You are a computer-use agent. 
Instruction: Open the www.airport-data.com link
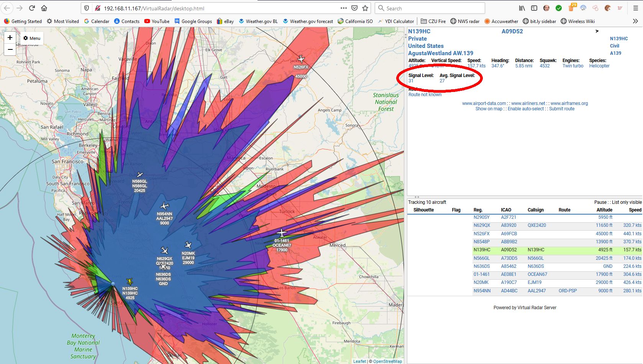(484, 103)
